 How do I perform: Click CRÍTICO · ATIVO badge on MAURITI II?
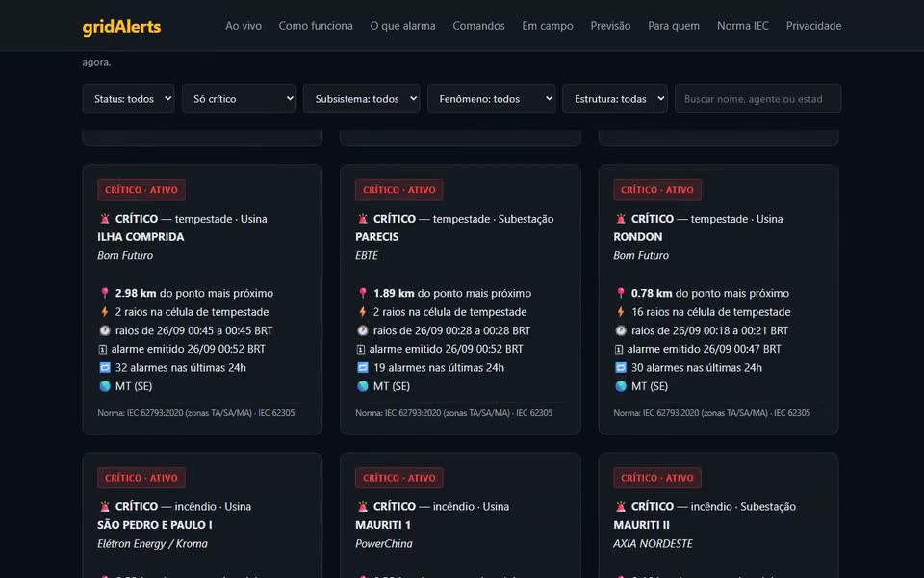657,478
